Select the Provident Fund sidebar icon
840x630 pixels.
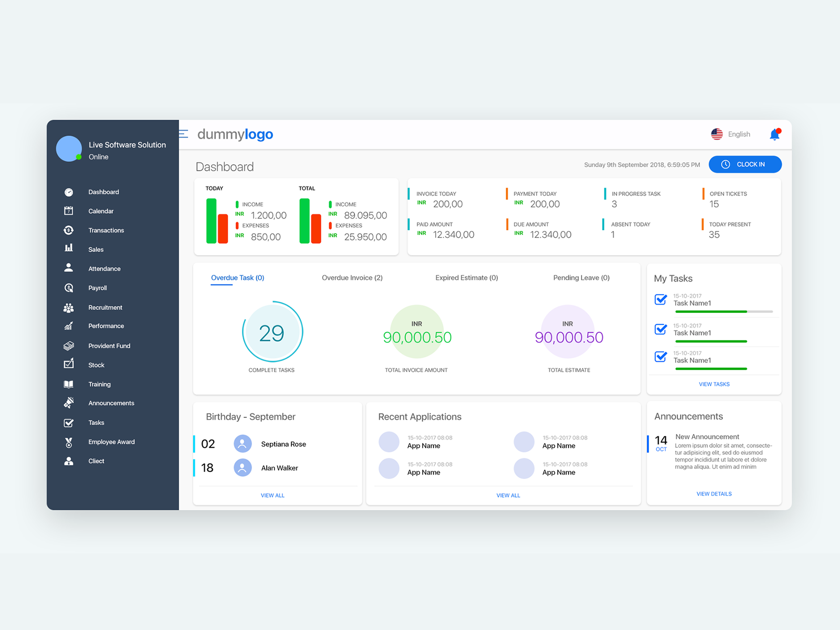point(69,345)
